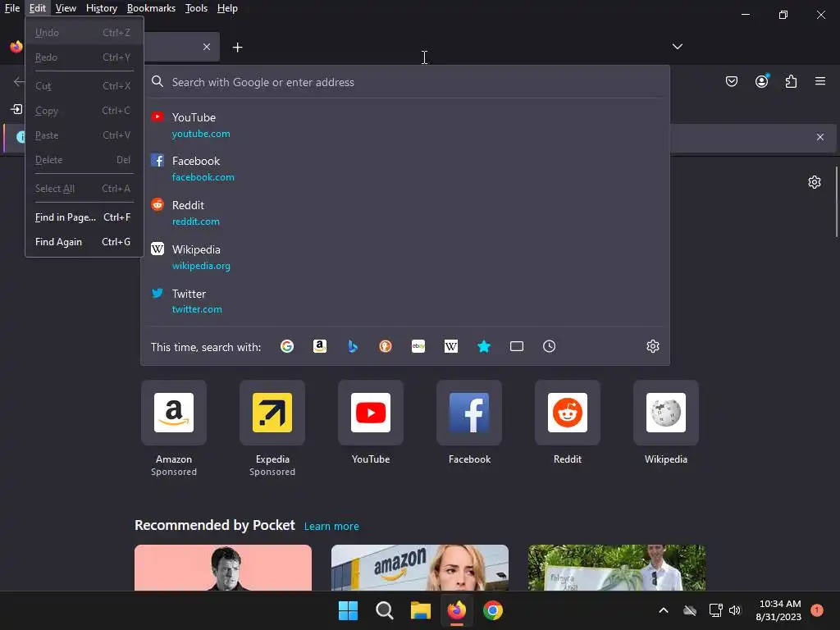840x630 pixels.
Task: Select Reddit suggestion in address dropdown
Action: 405,213
